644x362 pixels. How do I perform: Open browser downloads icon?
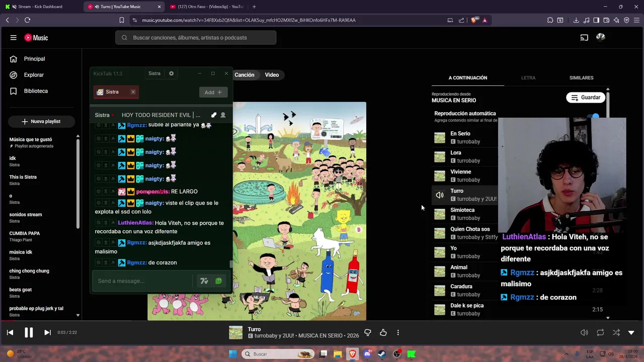(x=576, y=20)
